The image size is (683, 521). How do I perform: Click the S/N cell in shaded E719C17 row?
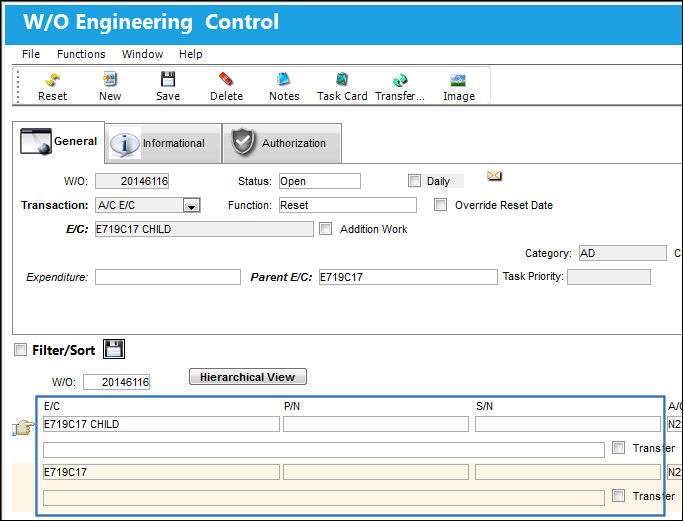tap(568, 472)
